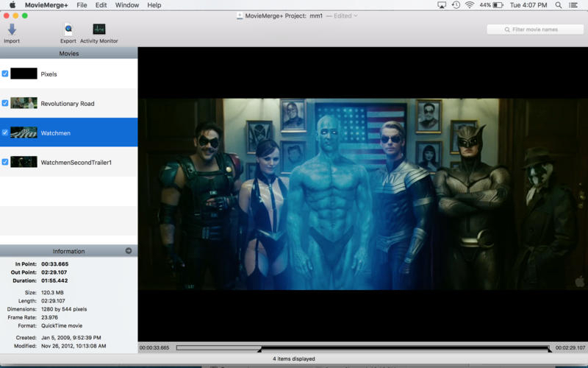
Task: Disable the WatchmenSecondTrailer1 checkbox
Action: pyautogui.click(x=5, y=162)
